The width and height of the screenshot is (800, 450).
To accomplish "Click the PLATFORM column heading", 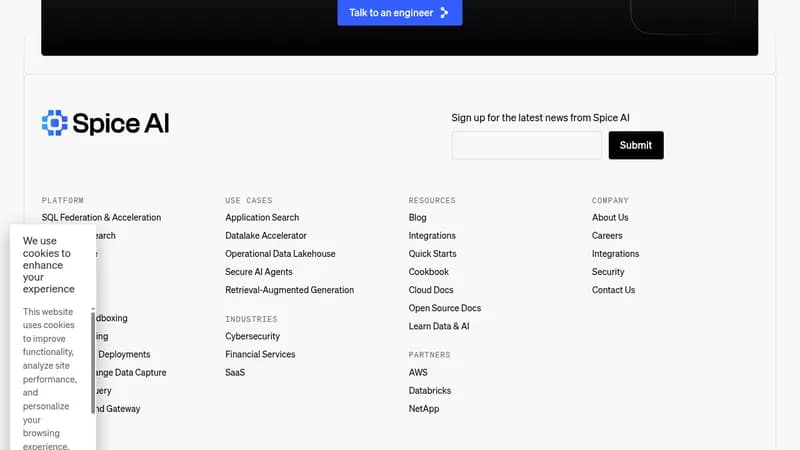I will (x=63, y=201).
